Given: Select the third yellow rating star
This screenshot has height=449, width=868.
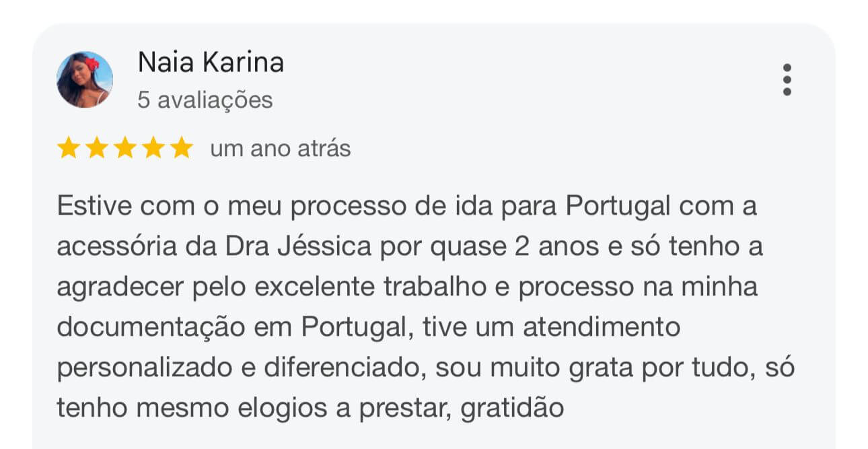Looking at the screenshot, I should [x=124, y=148].
